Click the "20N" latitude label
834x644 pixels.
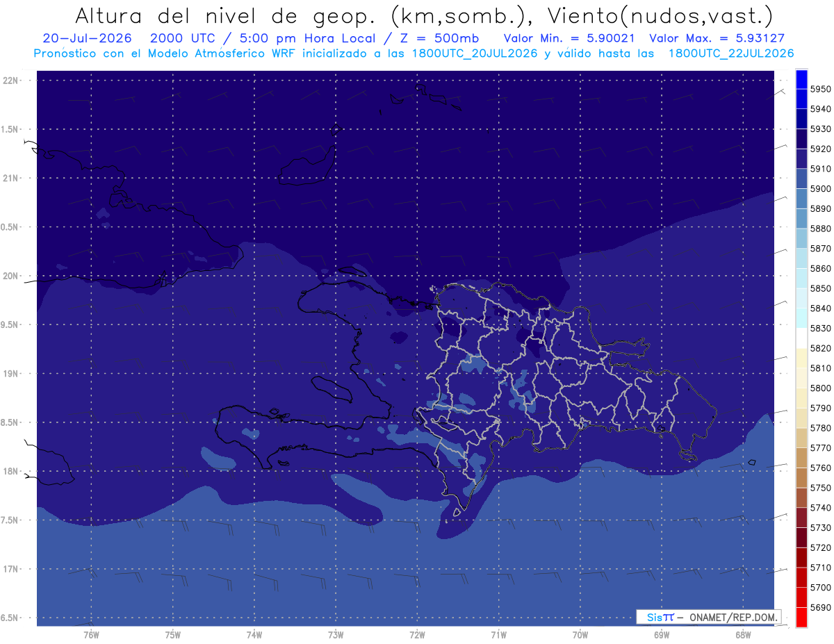coord(12,276)
